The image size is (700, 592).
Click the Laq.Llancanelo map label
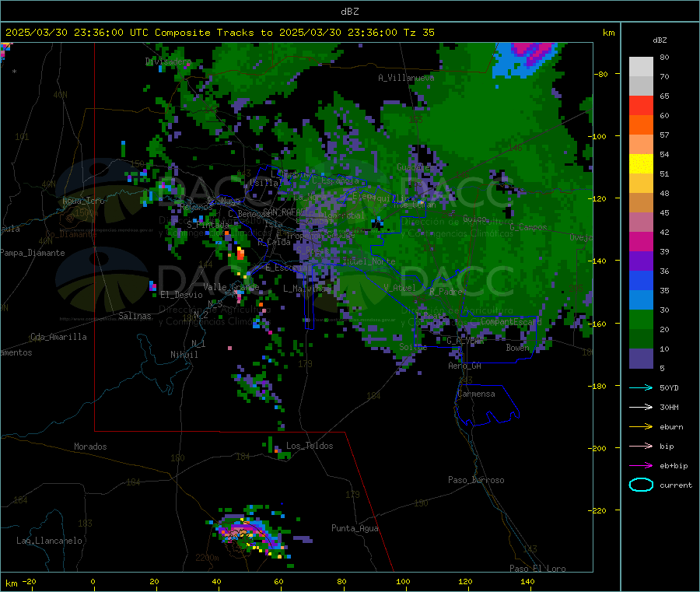click(x=49, y=541)
